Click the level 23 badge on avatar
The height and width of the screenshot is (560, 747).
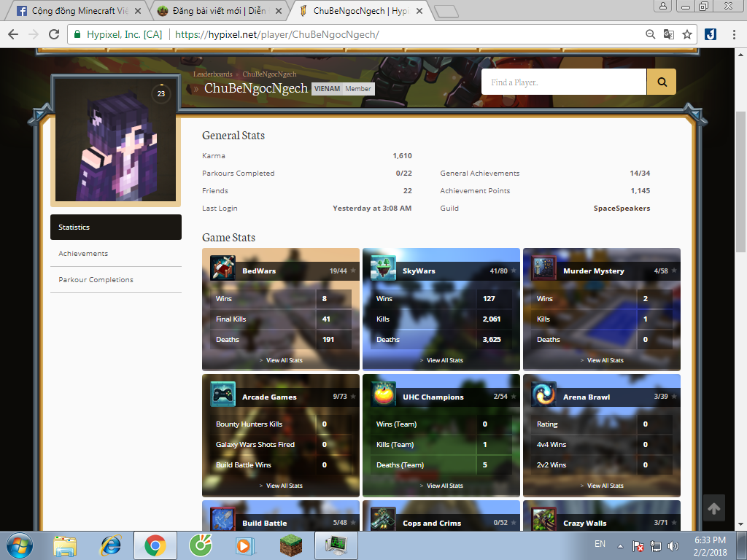click(x=161, y=93)
